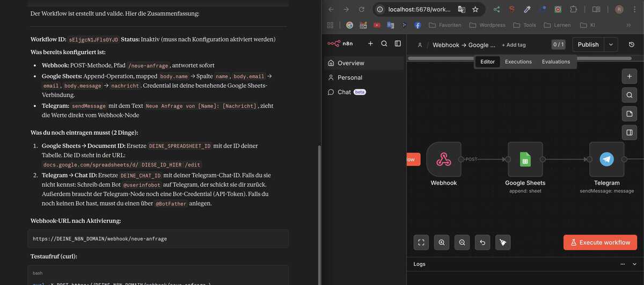The width and height of the screenshot is (644, 285).
Task: Open Wordpress bookmarks folder
Action: [x=487, y=25]
